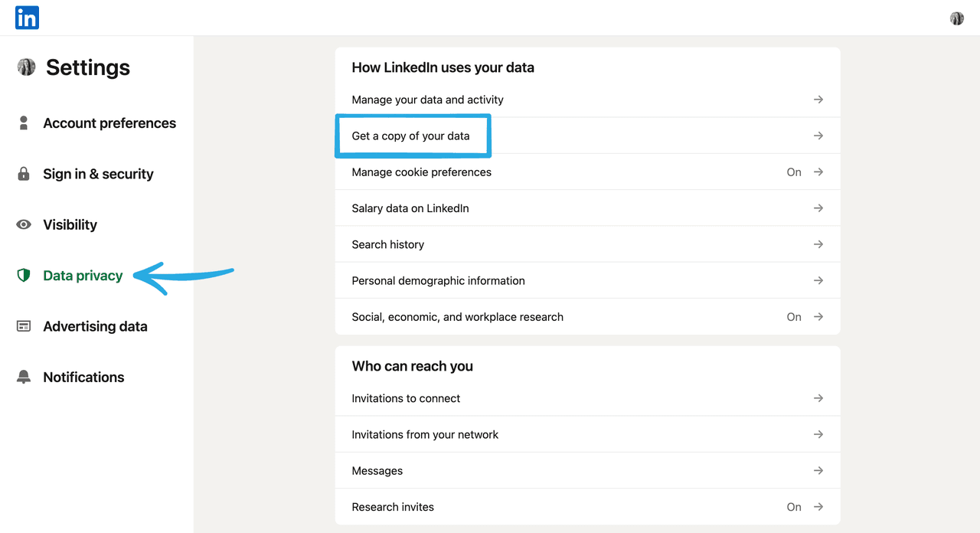Expand the arrow on Search history row
This screenshot has width=980, height=533.
[x=818, y=244]
